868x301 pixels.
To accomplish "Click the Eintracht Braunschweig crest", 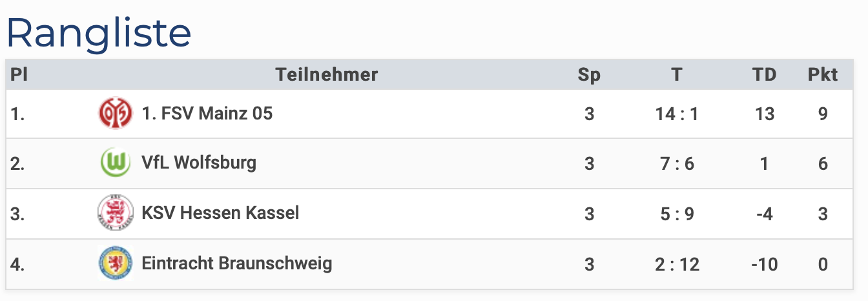I will pyautogui.click(x=115, y=264).
